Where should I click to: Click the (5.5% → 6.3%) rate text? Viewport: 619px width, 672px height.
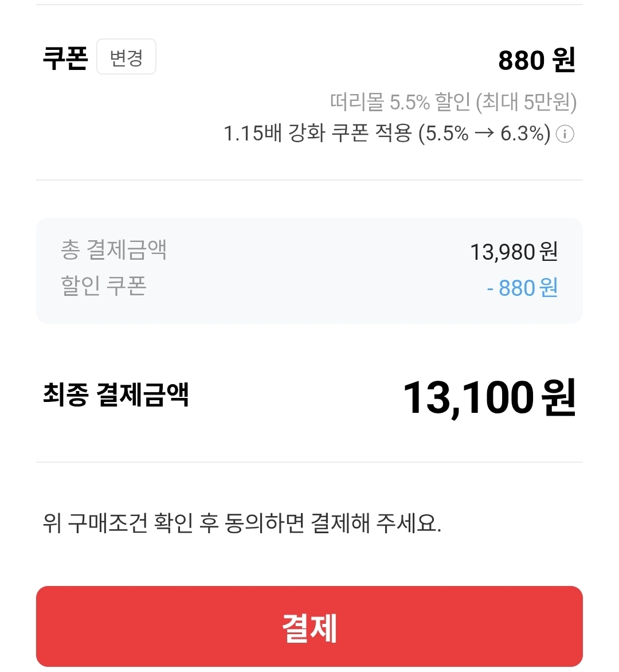pos(484,134)
